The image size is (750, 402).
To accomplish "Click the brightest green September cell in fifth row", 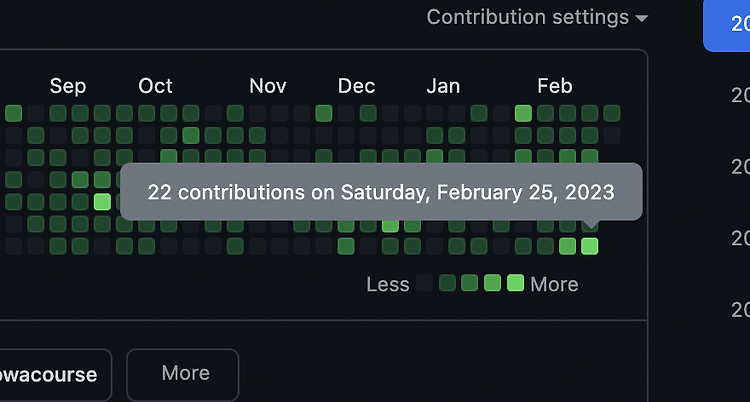I will click(102, 201).
